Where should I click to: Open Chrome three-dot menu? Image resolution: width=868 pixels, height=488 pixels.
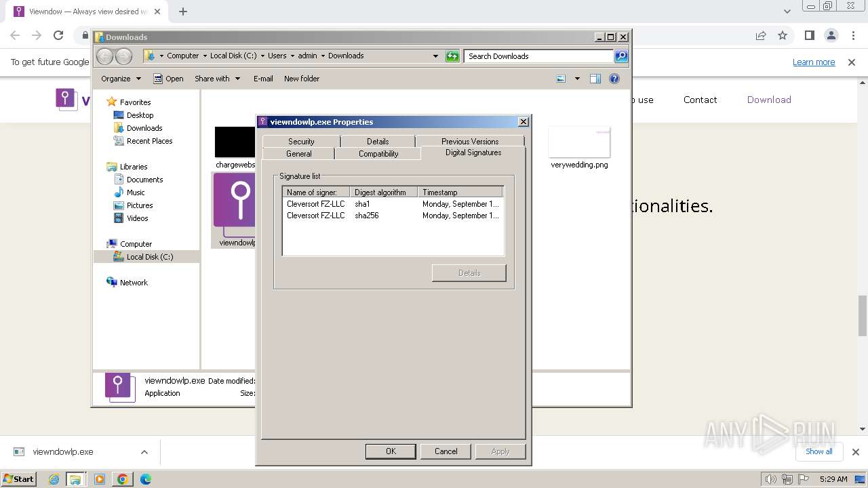[852, 35]
